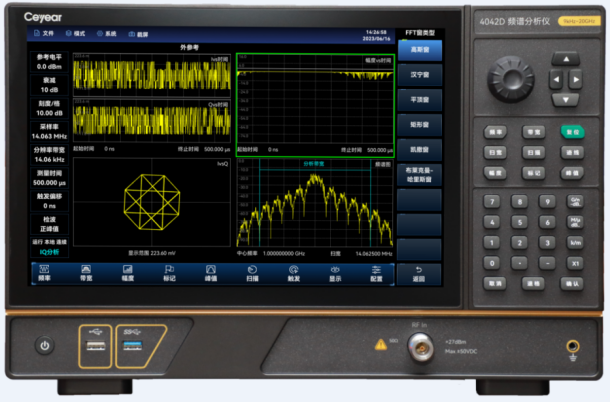Click the 显示 (Display) eye icon
610x402 pixels.
coord(335,273)
